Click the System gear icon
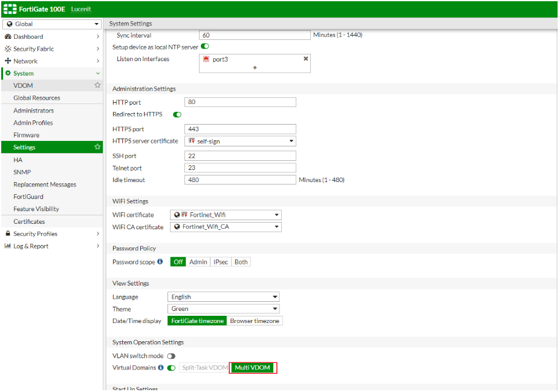560x392 pixels. click(8, 73)
